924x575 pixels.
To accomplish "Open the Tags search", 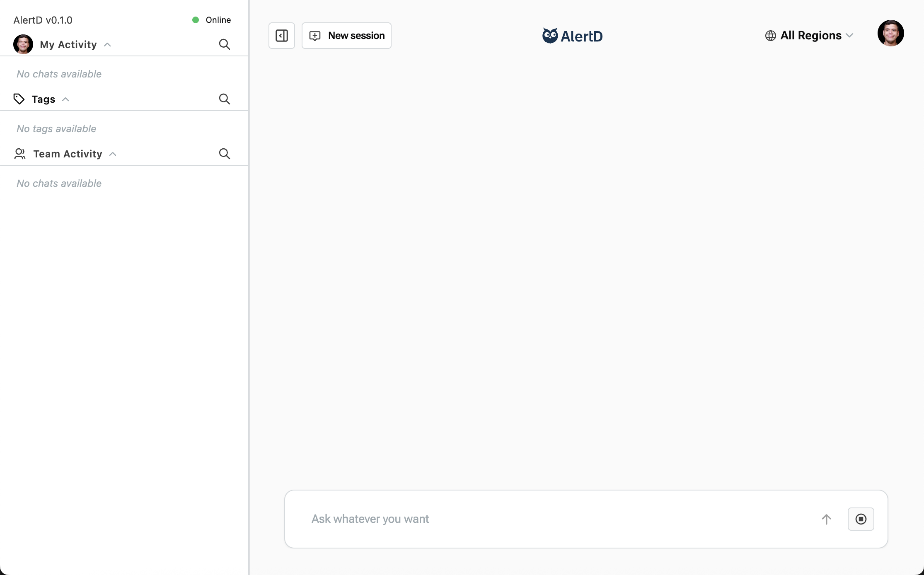I will coord(224,99).
